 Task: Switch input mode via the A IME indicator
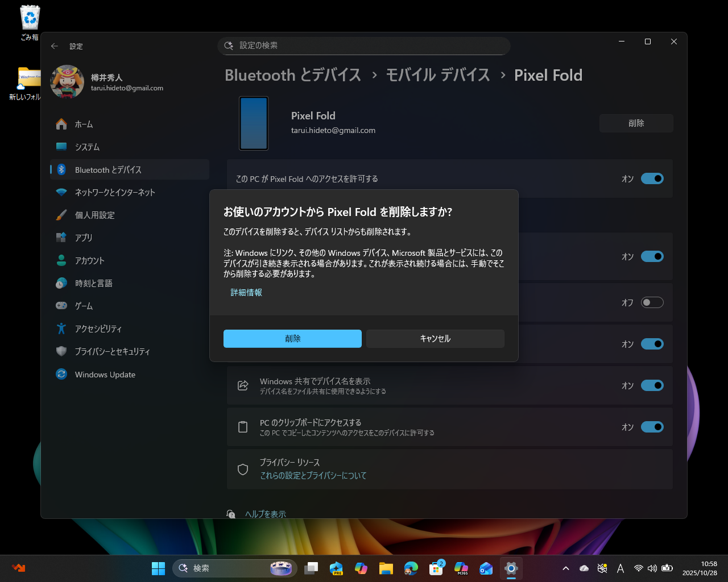tap(621, 568)
